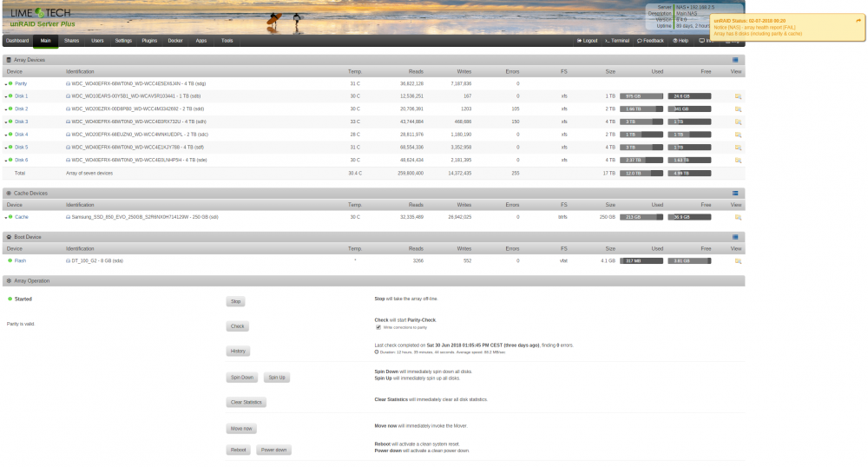Image resolution: width=868 pixels, height=467 pixels.
Task: Click the Spin Up button
Action: pyautogui.click(x=277, y=378)
